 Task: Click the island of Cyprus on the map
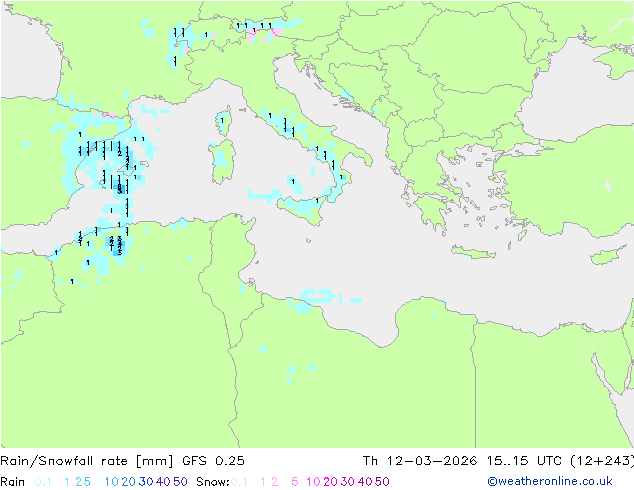606,256
